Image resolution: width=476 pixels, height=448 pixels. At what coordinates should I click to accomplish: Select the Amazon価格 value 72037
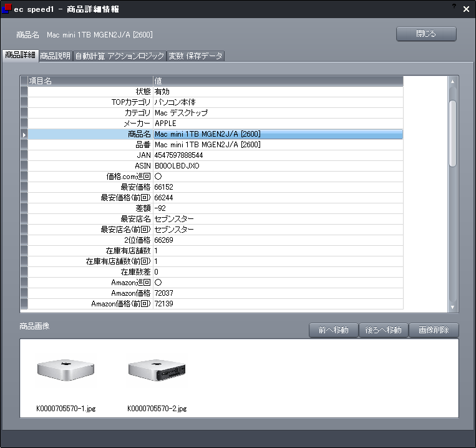278,293
